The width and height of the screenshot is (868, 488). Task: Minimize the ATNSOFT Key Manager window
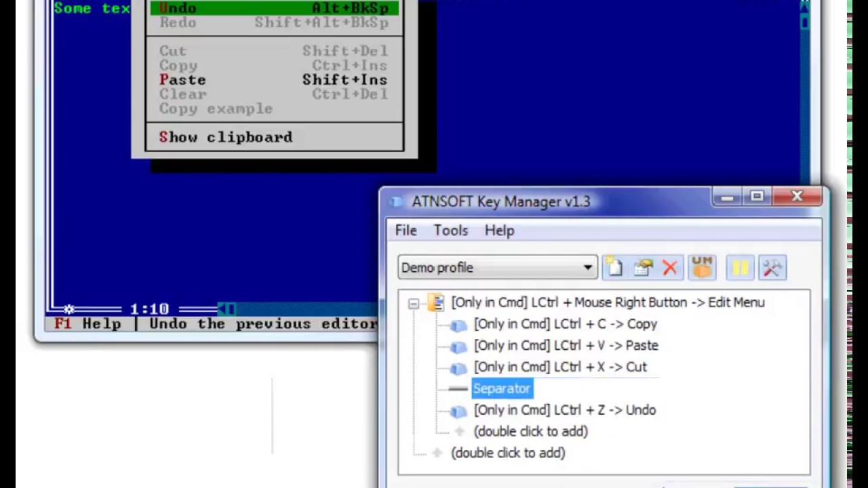click(x=728, y=197)
